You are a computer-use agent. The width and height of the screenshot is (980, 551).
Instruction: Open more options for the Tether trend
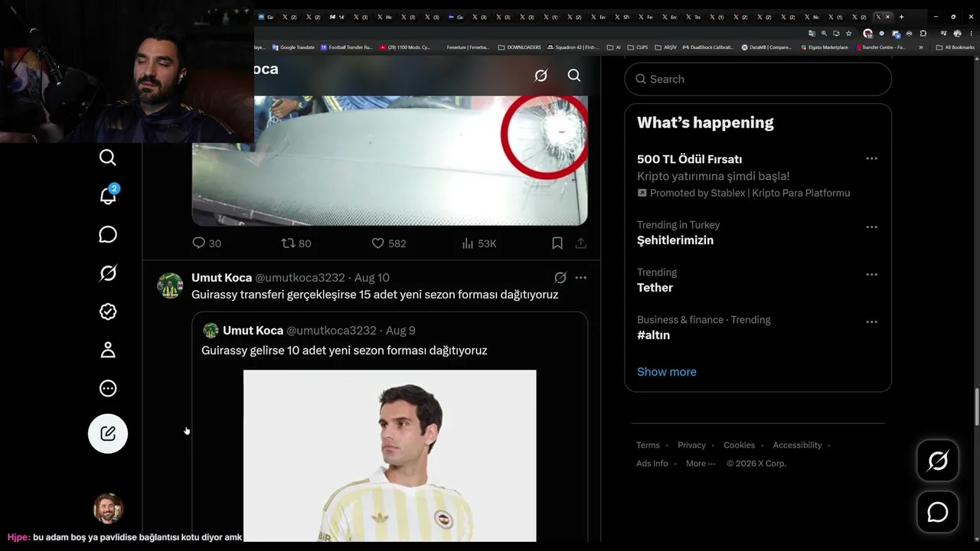coord(871,275)
